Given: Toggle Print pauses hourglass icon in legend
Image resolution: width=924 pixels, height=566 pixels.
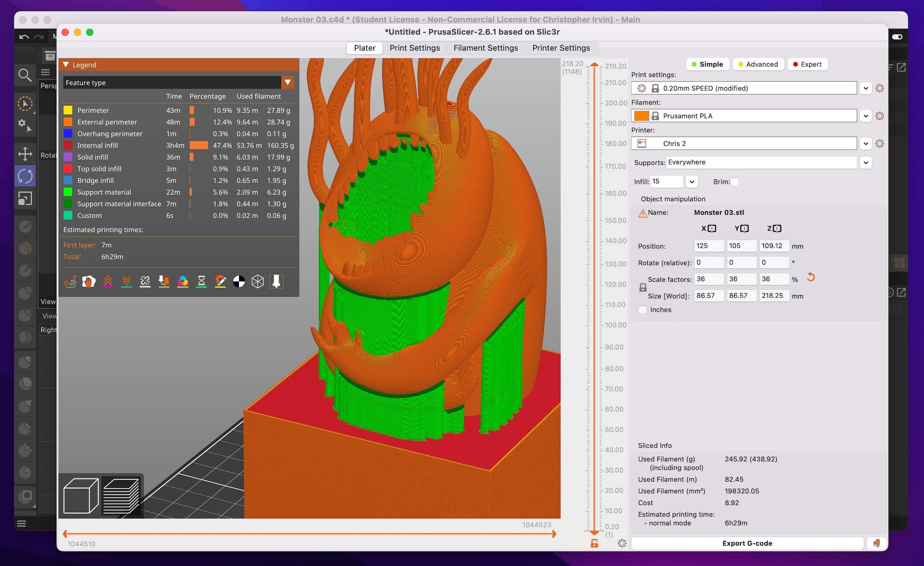Looking at the screenshot, I should 201,281.
